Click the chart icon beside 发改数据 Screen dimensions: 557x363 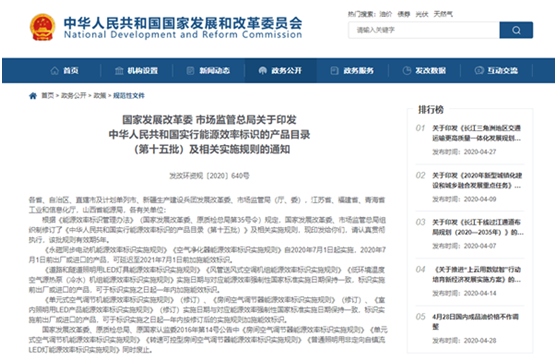pyautogui.click(x=406, y=71)
